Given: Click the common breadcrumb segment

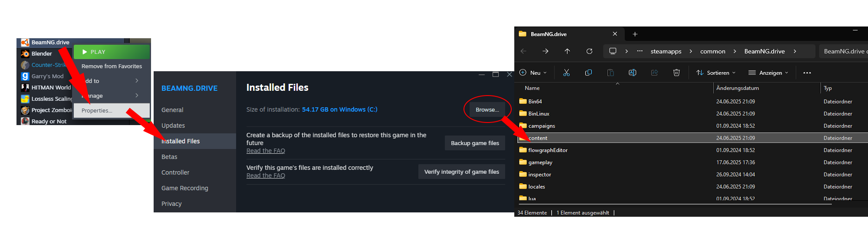Looking at the screenshot, I should pyautogui.click(x=713, y=51).
